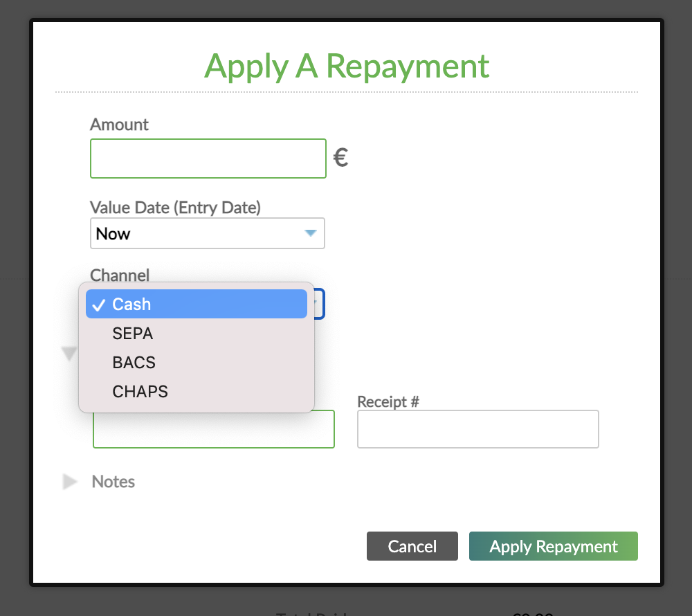692x616 pixels.
Task: Click the Receipt # input field
Action: (477, 429)
